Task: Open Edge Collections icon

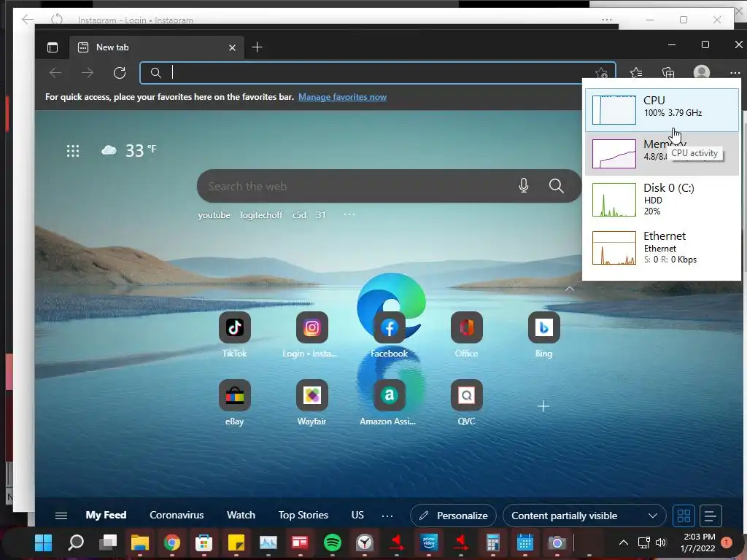Action: coord(668,73)
